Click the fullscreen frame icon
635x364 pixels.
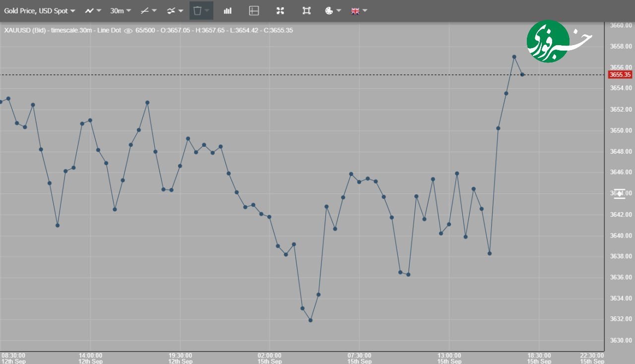point(307,10)
